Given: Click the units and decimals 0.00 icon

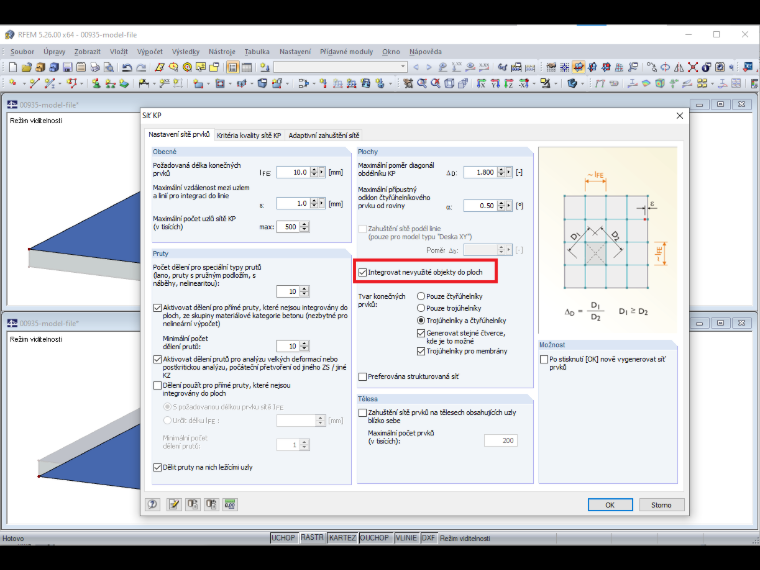Looking at the screenshot, I should pos(230,504).
